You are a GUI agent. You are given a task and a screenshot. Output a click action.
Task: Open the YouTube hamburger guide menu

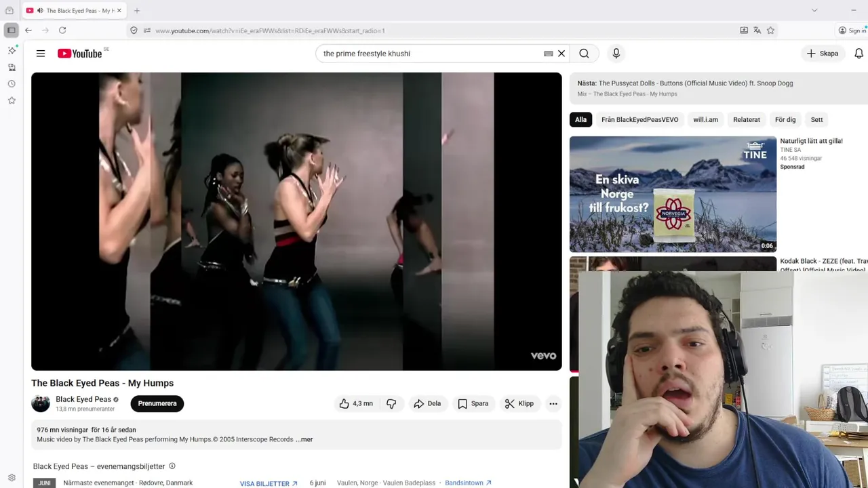(41, 54)
